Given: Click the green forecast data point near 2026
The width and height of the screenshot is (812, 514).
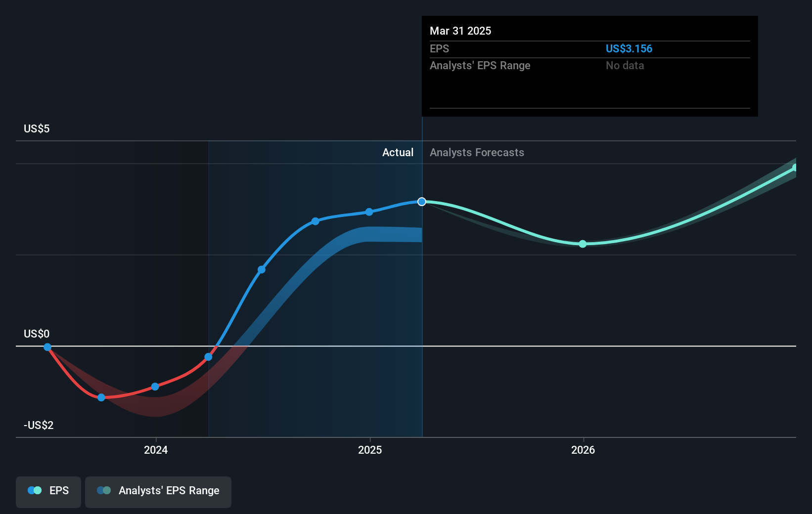Looking at the screenshot, I should tap(583, 243).
